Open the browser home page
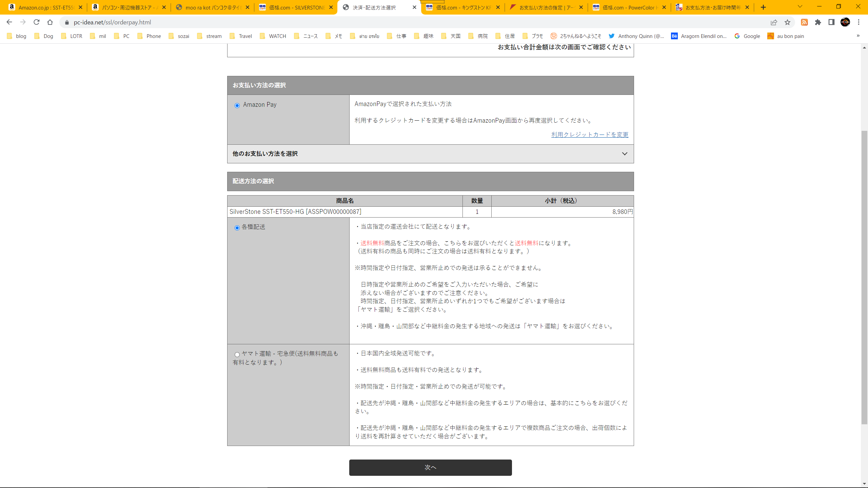868x488 pixels. pos(50,22)
